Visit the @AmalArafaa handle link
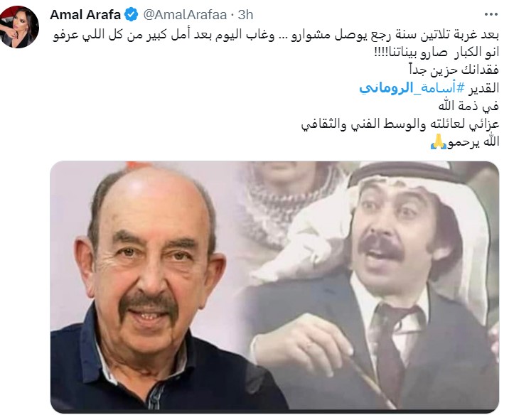 click(x=185, y=15)
